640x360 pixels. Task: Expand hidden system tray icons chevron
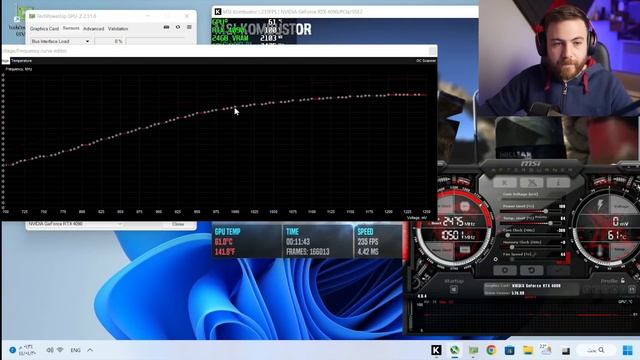point(90,350)
